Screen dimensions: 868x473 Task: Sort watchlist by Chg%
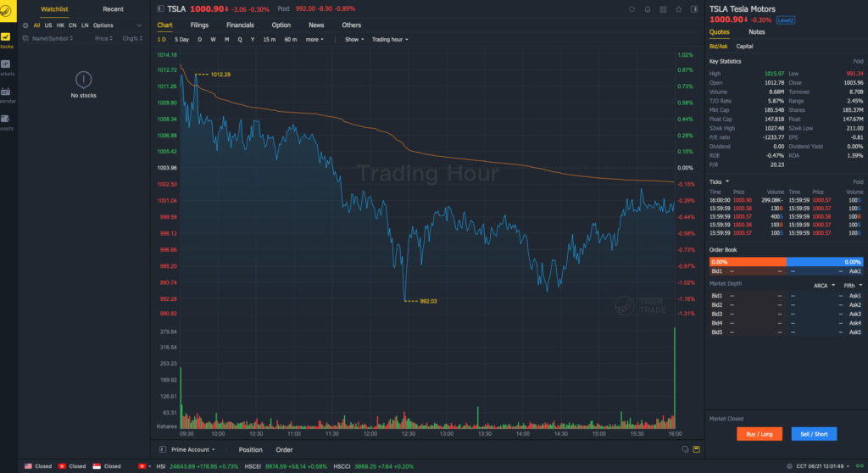132,39
